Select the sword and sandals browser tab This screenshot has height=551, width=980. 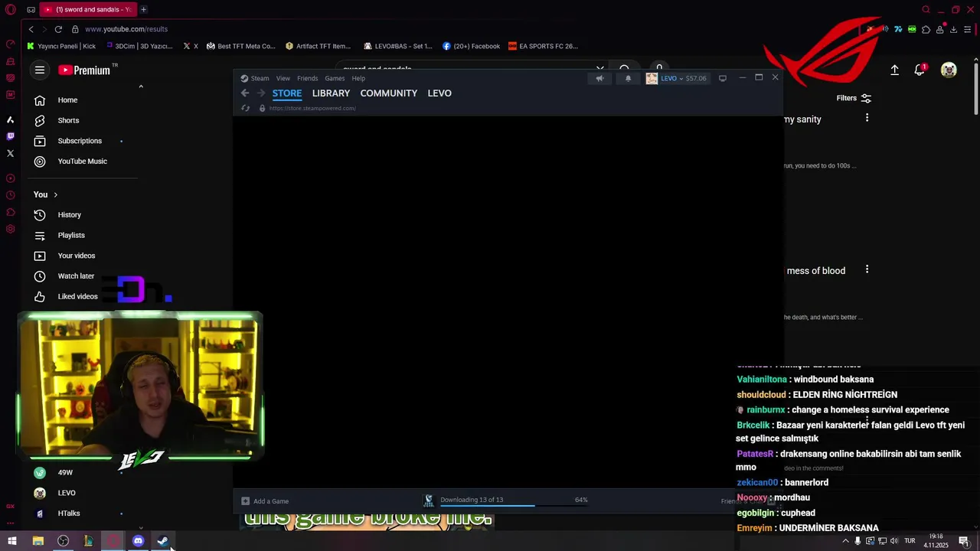click(x=88, y=9)
